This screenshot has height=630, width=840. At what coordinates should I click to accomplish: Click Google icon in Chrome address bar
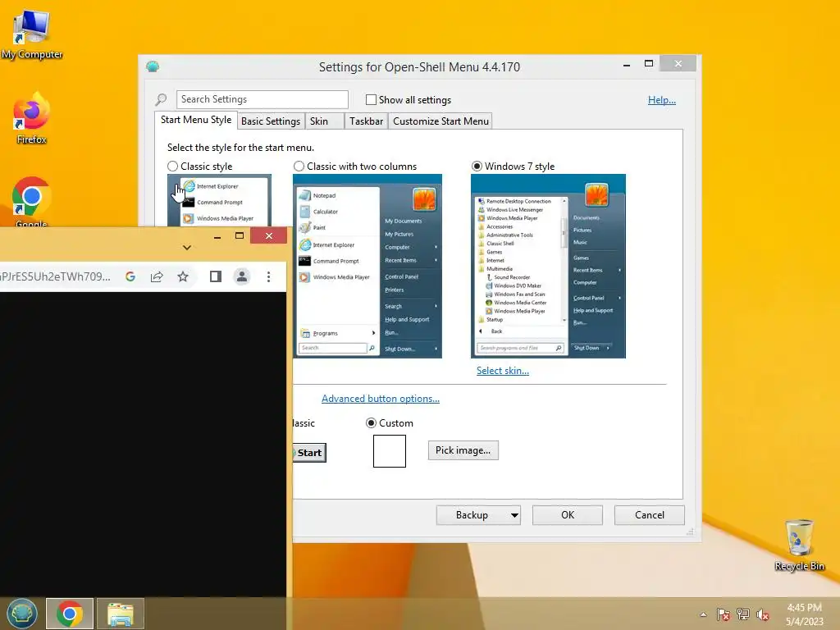(130, 276)
